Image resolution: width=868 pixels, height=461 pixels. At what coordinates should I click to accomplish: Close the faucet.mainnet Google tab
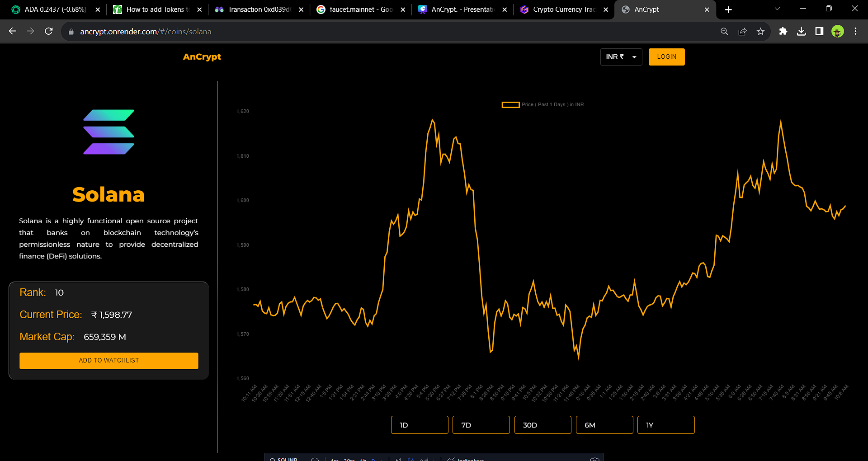click(403, 9)
